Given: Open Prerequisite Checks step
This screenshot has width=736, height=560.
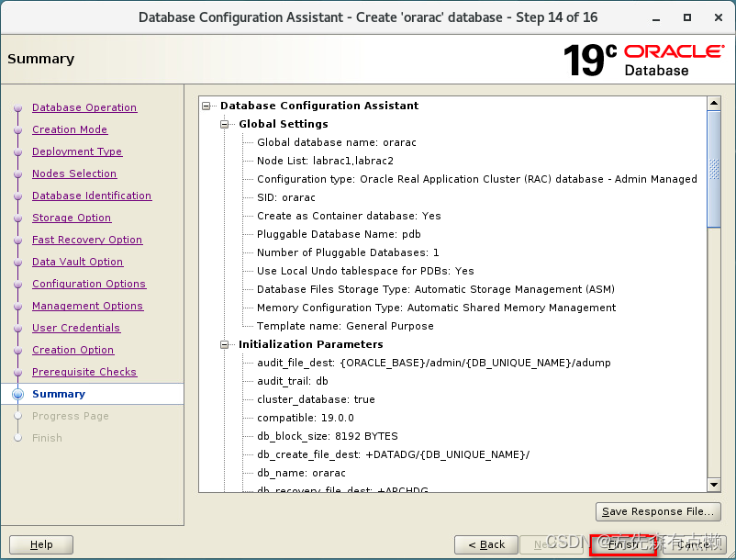Looking at the screenshot, I should [x=84, y=372].
